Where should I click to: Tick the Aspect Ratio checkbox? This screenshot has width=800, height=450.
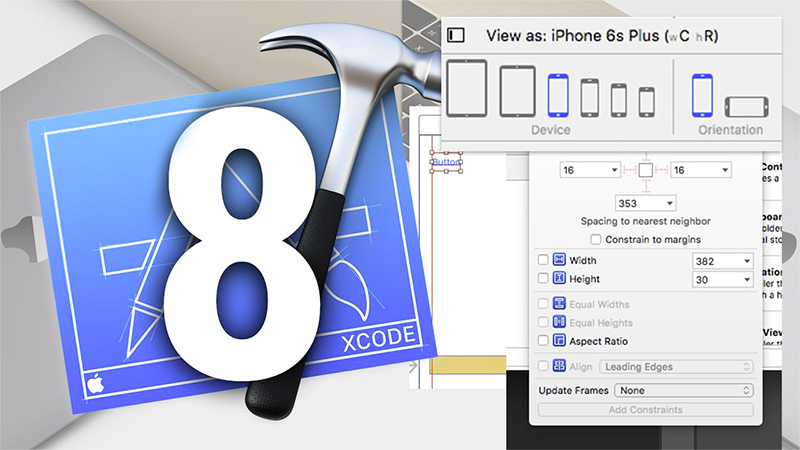click(x=543, y=342)
